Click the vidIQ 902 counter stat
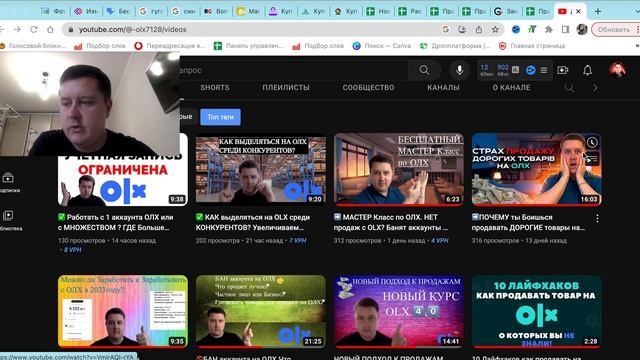The height and width of the screenshot is (360, 640). pos(503,70)
